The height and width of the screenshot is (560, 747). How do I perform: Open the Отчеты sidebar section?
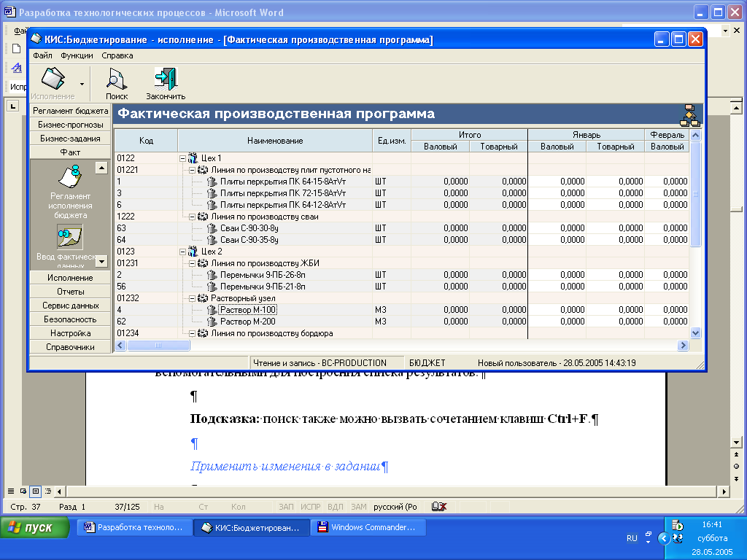pos(70,292)
